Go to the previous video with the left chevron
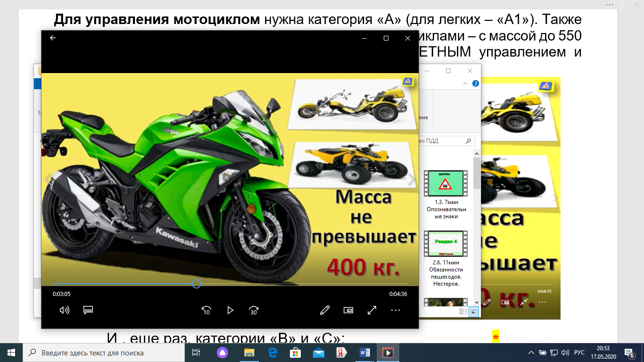The image size is (644, 362). (48, 180)
